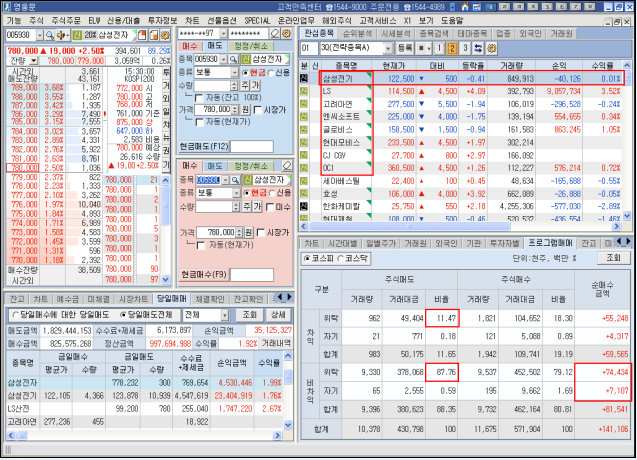Click the calendar window icon next to home
The height and width of the screenshot is (460, 637).
476,7
